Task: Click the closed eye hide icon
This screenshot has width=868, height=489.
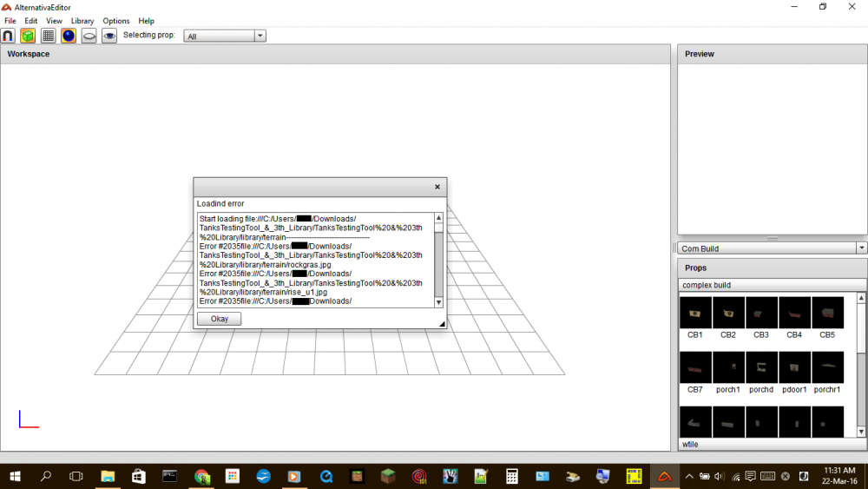Action: (x=89, y=36)
